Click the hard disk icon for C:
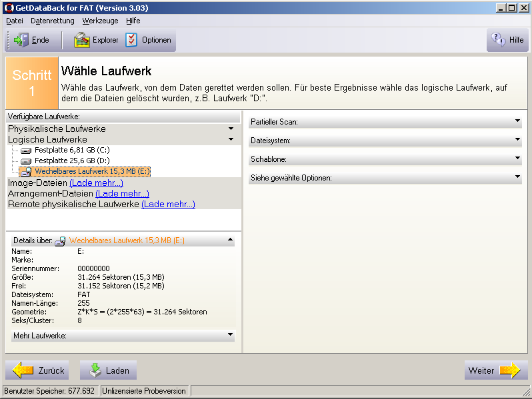 (x=26, y=151)
